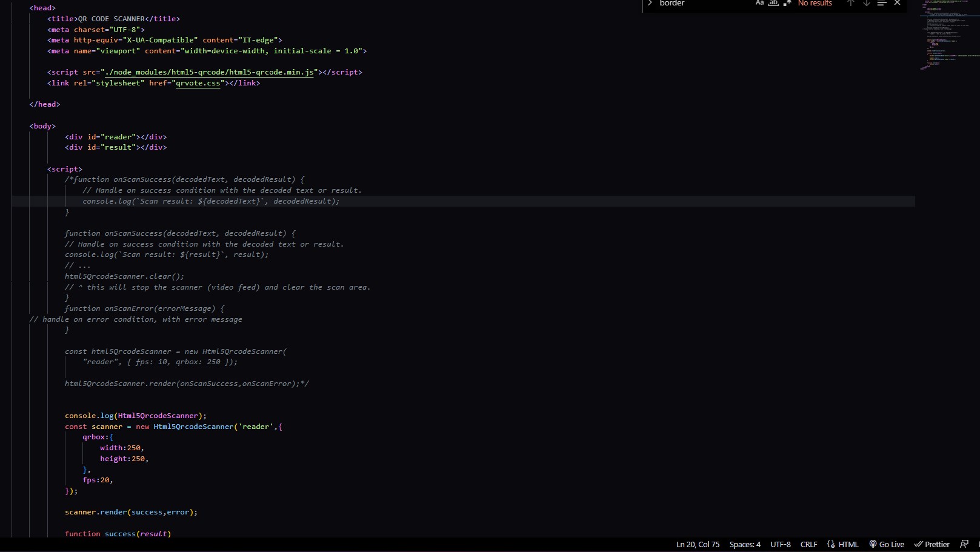Image resolution: width=980 pixels, height=552 pixels.
Task: Go to next search match arrow
Action: tap(866, 4)
